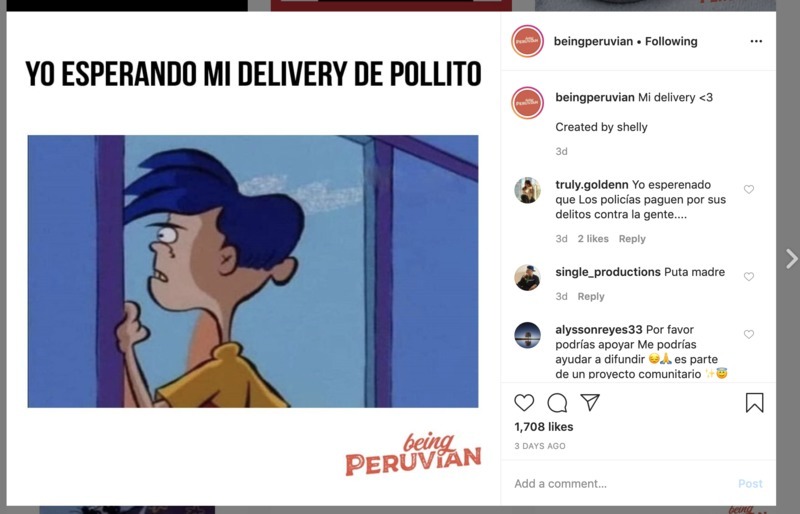
Task: Open alyssonreyes33's avatar
Action: point(527,335)
